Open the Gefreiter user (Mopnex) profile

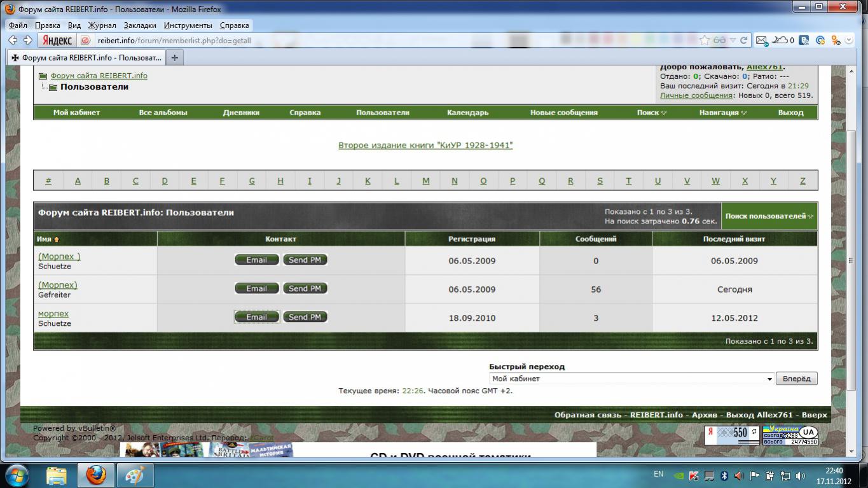[58, 285]
